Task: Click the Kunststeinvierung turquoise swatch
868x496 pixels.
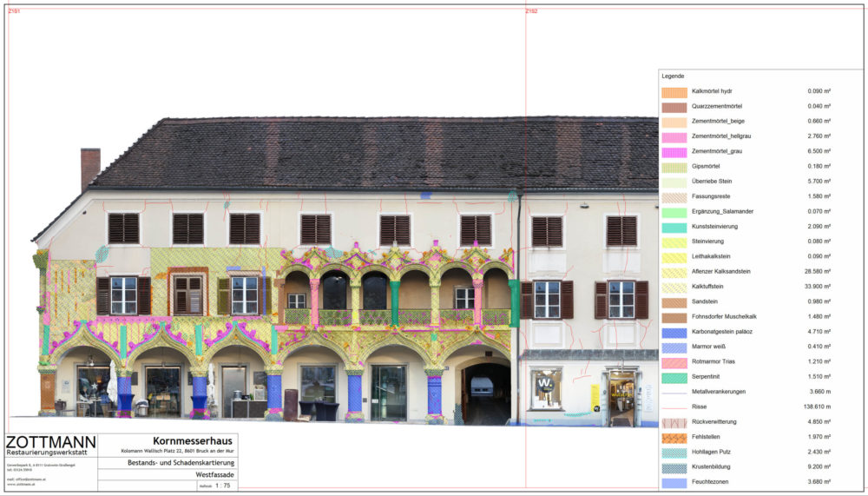Action: pos(674,228)
